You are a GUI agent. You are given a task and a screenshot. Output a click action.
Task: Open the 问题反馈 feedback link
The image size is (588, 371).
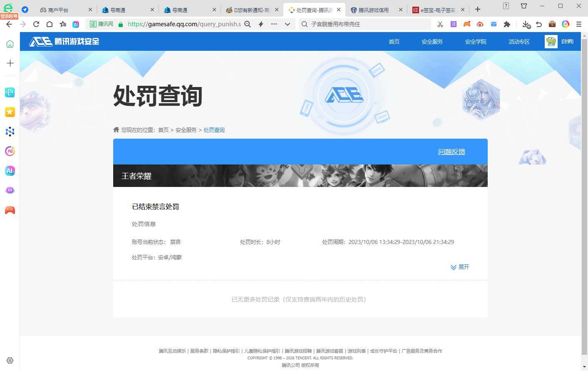[x=451, y=152]
